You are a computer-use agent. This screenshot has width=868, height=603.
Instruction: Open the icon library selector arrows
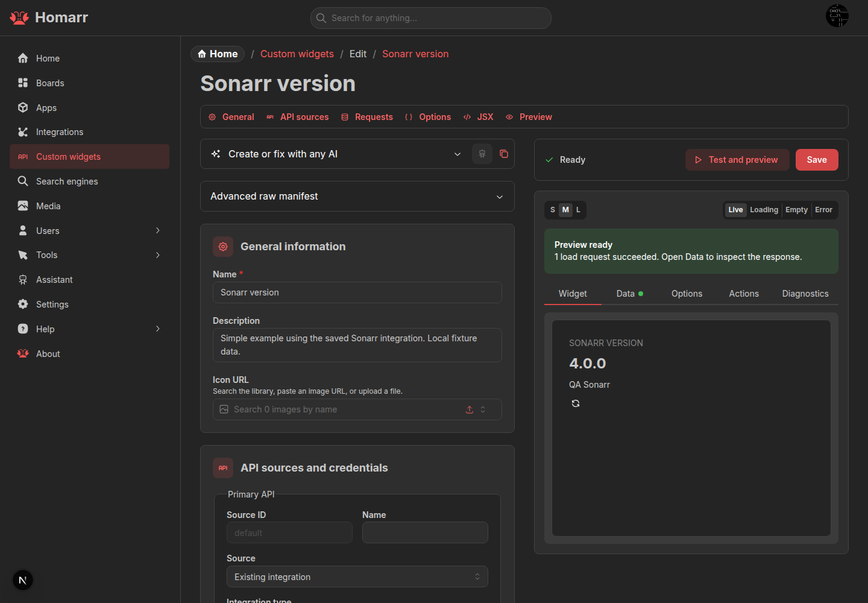pyautogui.click(x=483, y=409)
